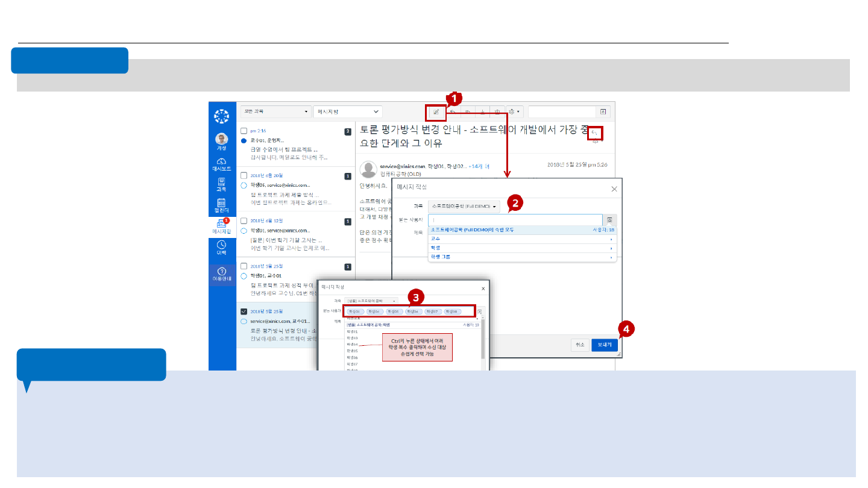Screen dimensions: 868x488
Task: Click the compose new message pencil icon
Action: pyautogui.click(x=435, y=112)
